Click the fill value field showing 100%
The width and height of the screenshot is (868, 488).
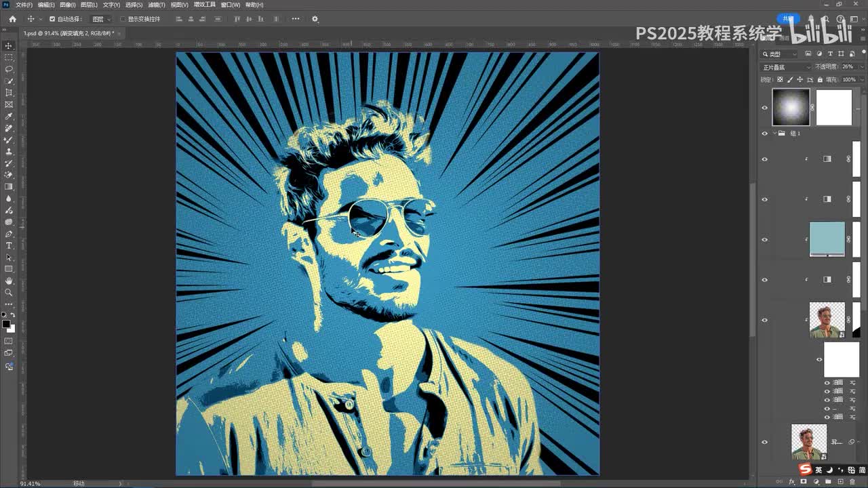[x=849, y=79]
